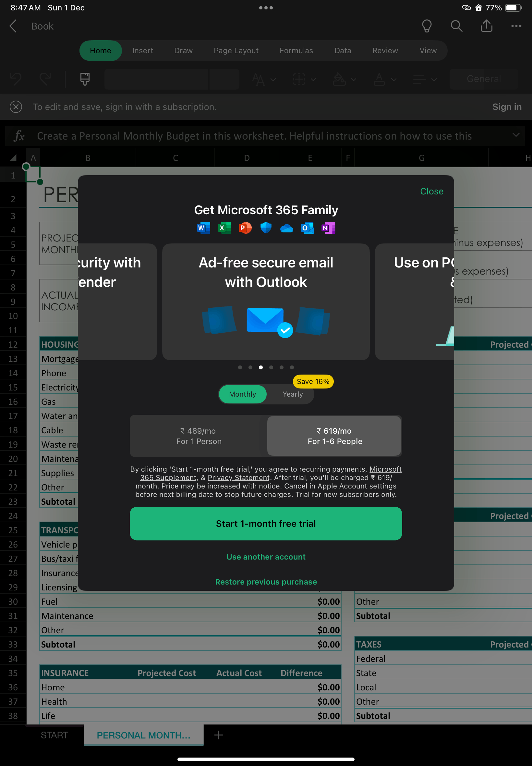Image resolution: width=532 pixels, height=766 pixels.
Task: Dismiss the sign-in banner X icon
Action: tap(16, 107)
